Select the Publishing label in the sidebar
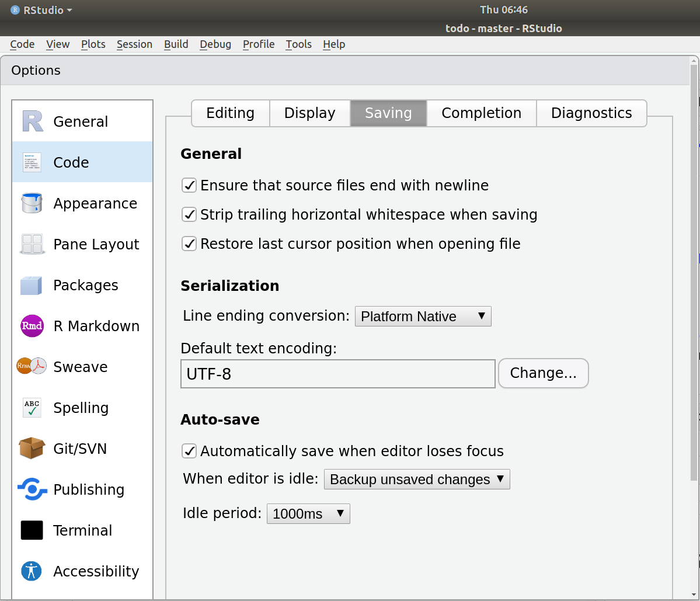Screen dimensions: 700x601 coord(89,490)
